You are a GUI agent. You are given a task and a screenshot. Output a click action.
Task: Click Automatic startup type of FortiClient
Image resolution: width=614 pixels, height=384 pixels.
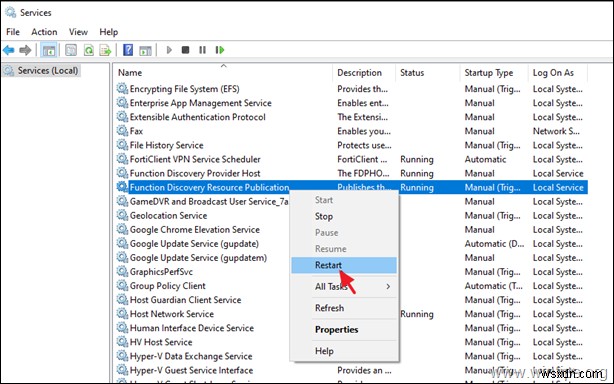[x=485, y=159]
